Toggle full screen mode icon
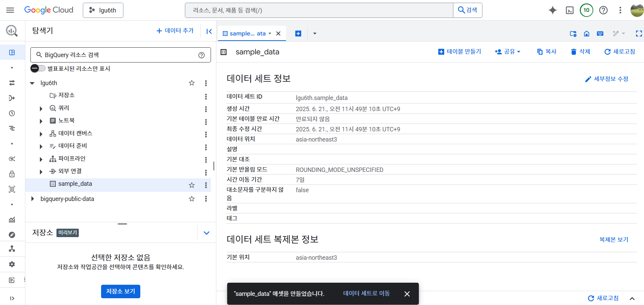 click(639, 33)
